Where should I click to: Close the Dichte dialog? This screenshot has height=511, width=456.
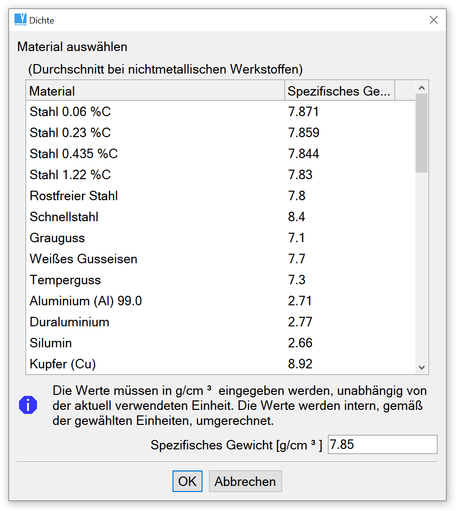click(x=433, y=20)
